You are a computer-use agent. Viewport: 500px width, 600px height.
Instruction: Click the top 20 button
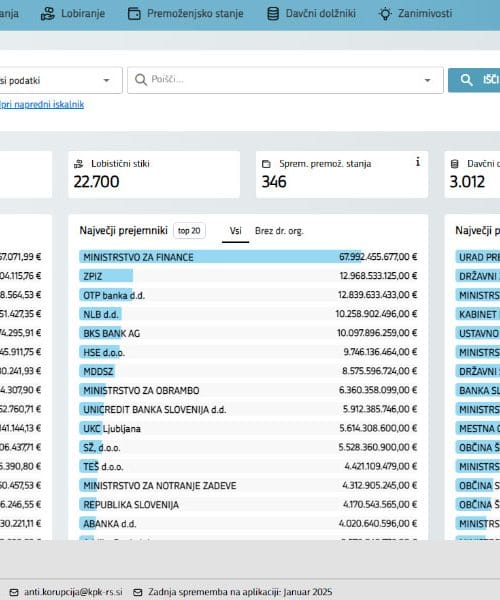(189, 231)
